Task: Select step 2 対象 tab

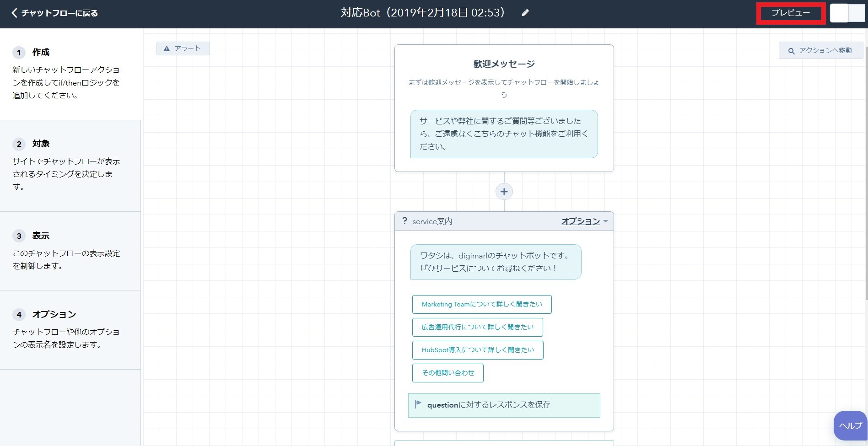Action: point(70,166)
